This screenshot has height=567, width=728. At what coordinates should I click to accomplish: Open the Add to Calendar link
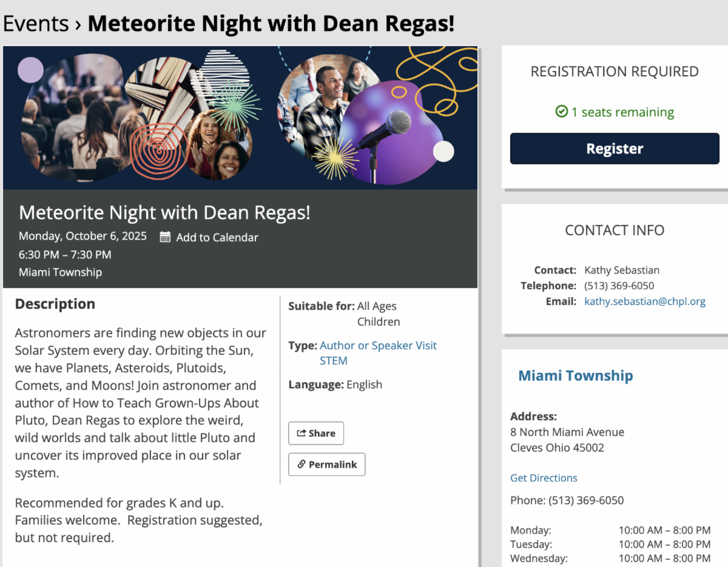217,238
